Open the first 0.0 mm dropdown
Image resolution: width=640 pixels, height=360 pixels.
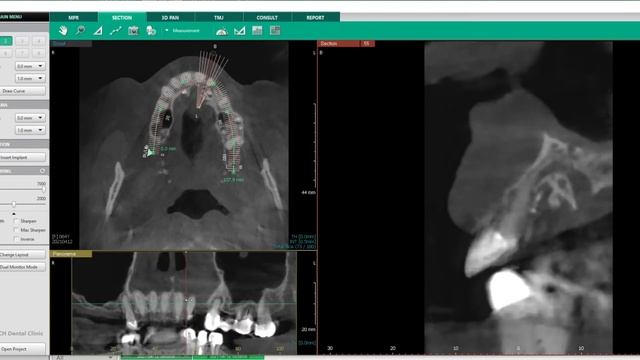click(x=30, y=66)
